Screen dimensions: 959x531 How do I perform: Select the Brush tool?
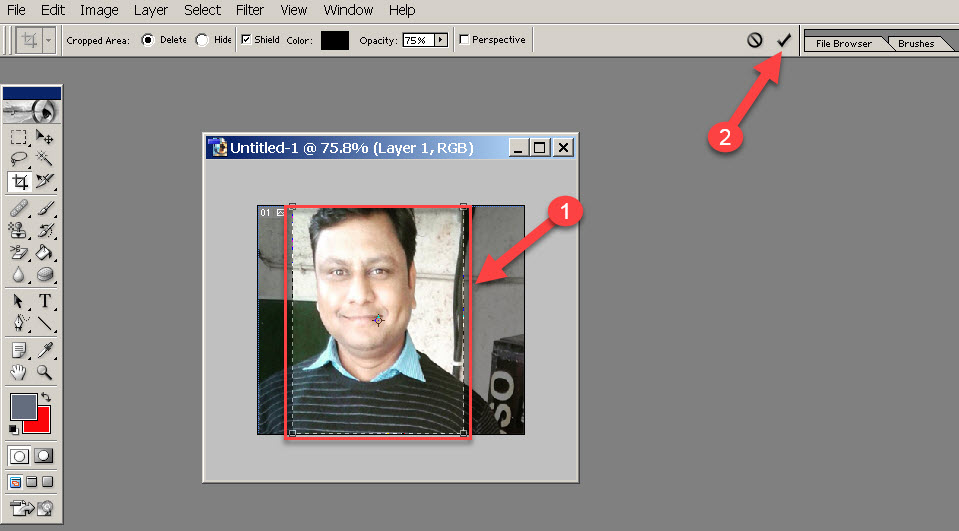click(44, 209)
